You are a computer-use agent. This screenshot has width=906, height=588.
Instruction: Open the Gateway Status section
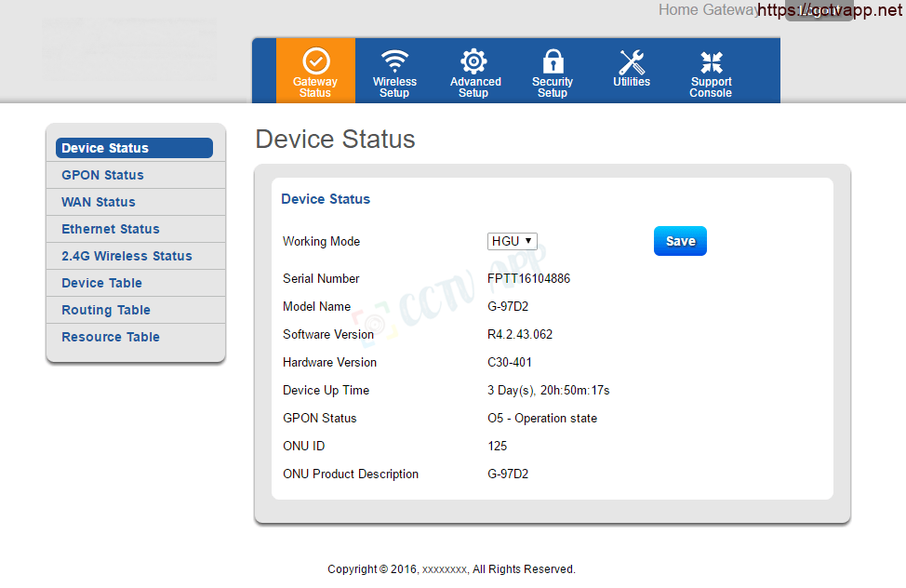pyautogui.click(x=315, y=72)
